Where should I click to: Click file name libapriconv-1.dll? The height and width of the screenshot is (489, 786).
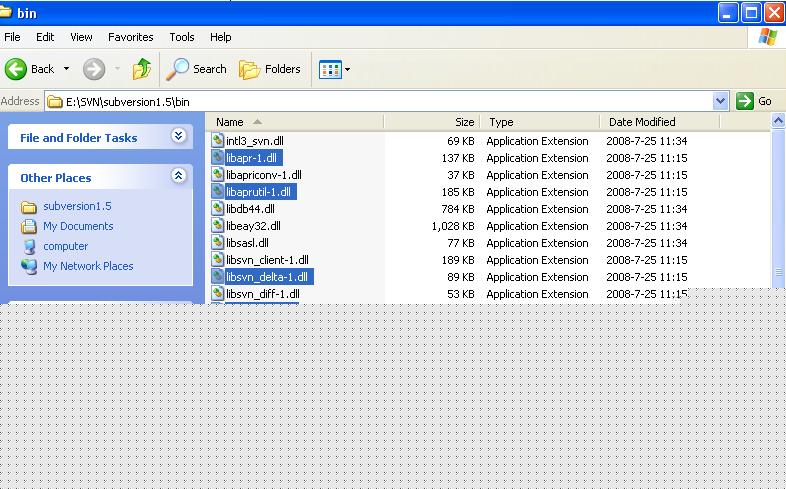[x=264, y=175]
